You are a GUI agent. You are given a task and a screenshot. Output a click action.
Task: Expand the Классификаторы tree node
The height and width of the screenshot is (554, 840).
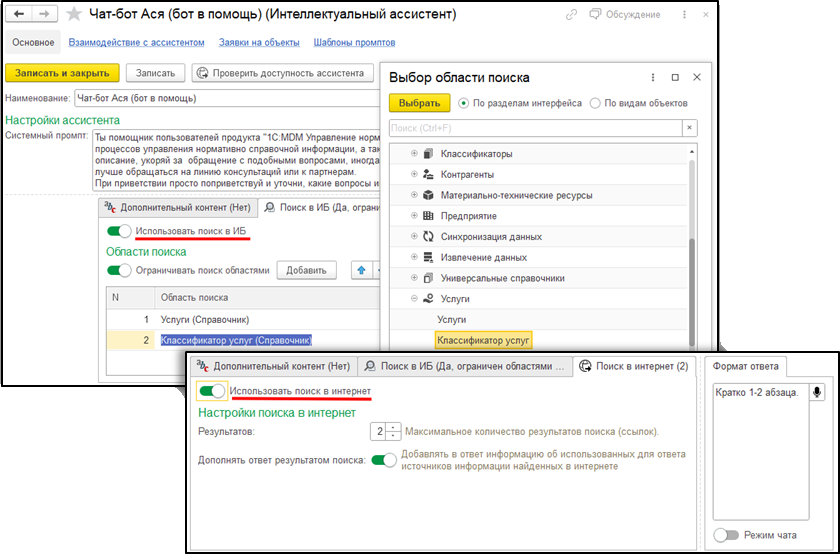coord(414,154)
